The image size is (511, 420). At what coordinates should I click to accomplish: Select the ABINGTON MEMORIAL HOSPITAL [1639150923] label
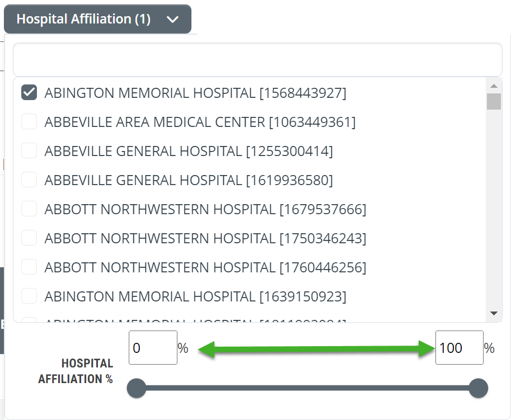195,296
